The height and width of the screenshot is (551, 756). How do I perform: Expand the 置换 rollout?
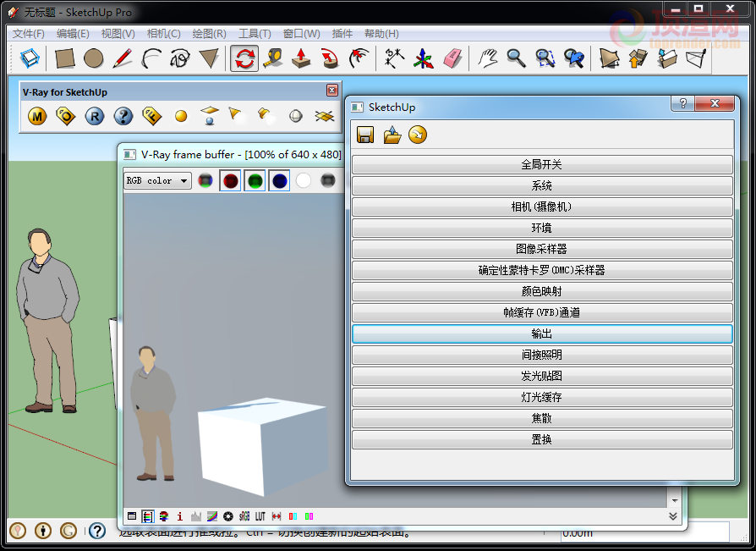542,440
